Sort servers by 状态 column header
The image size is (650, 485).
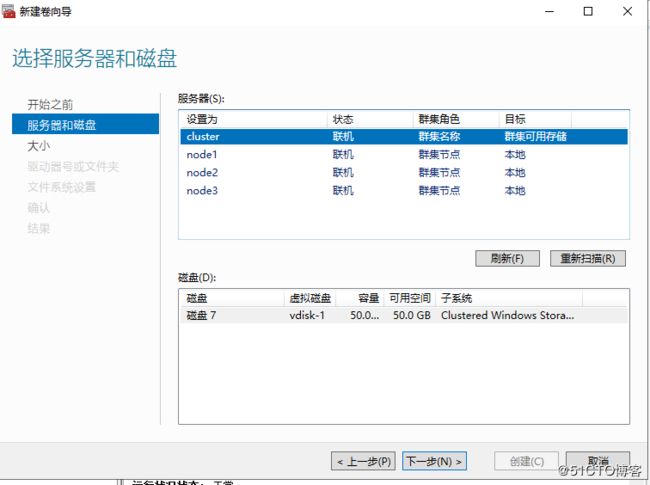pos(370,119)
